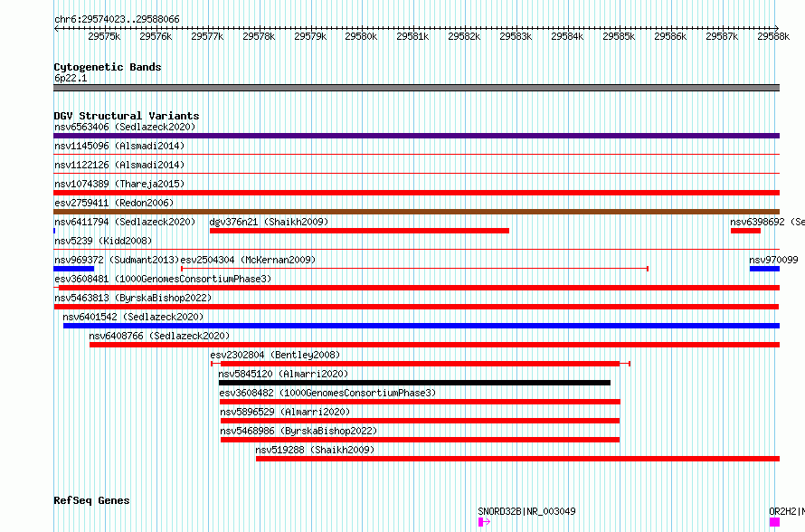This screenshot has height=532, width=805.
Task: Select the blue nsv970099 variant bar
Action: click(x=764, y=269)
